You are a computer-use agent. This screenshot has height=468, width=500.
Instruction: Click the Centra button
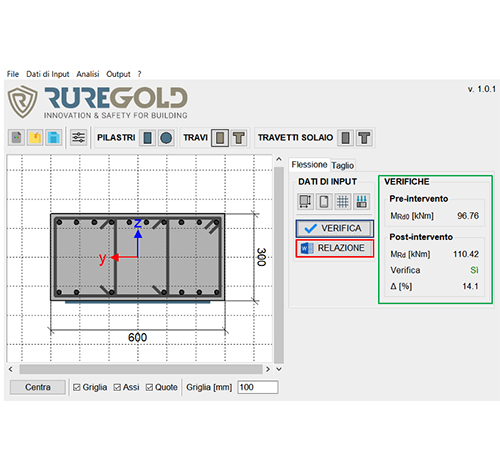[38, 387]
